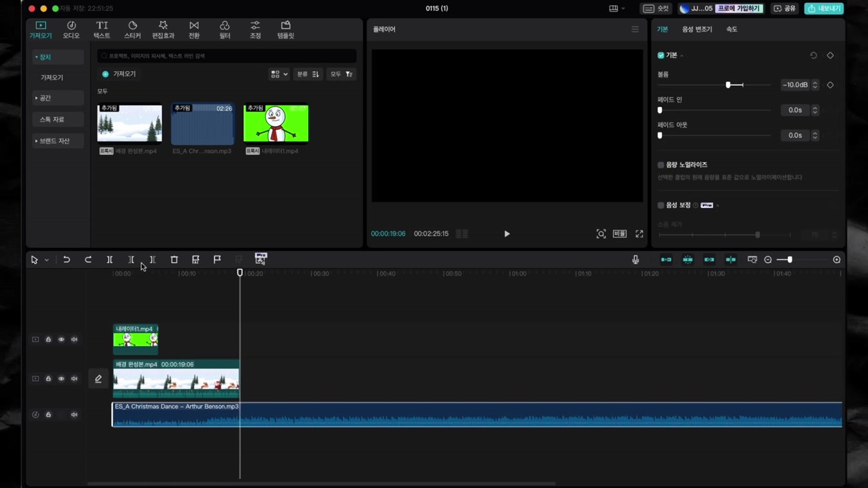Viewport: 868px width, 488px height.
Task: Reset the 기본 audio settings
Action: point(814,56)
